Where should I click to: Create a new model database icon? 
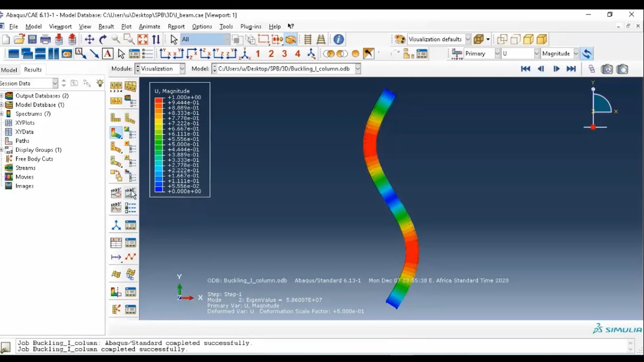point(6,39)
